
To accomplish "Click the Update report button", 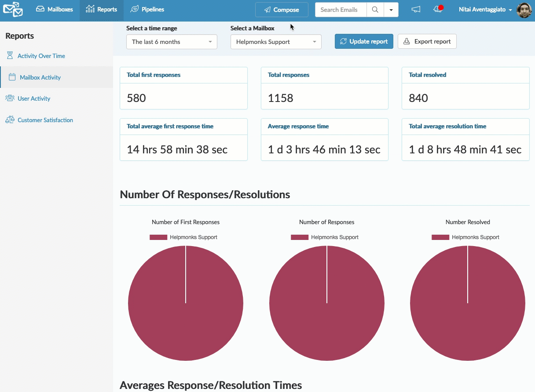I will [x=364, y=41].
